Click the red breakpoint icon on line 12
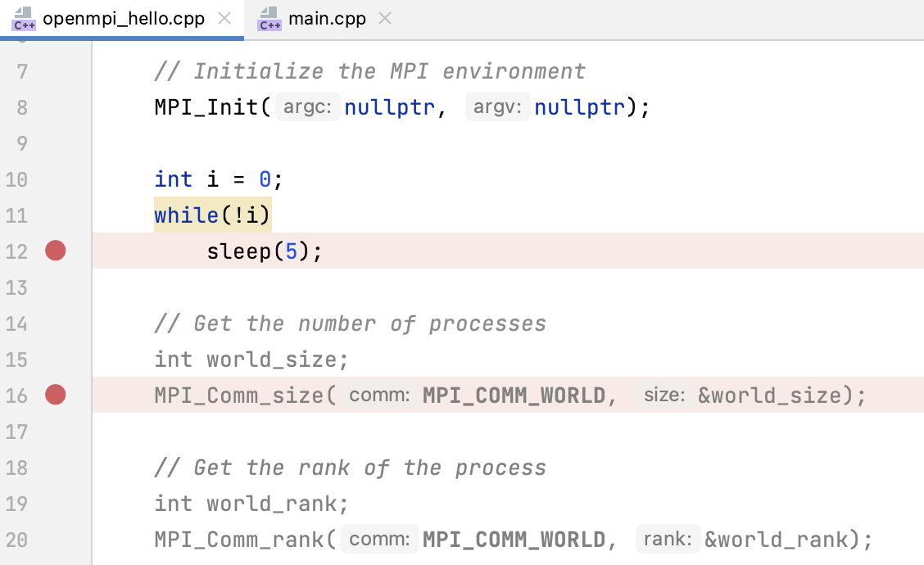This screenshot has height=565, width=924. click(55, 251)
